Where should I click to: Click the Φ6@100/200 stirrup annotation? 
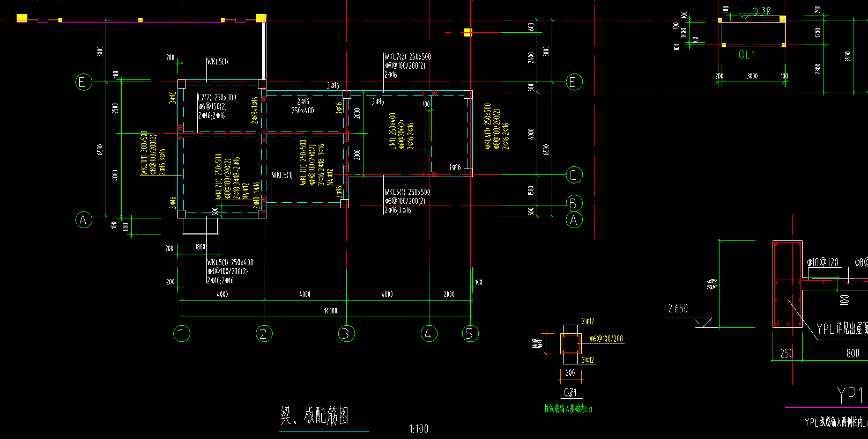click(x=606, y=339)
